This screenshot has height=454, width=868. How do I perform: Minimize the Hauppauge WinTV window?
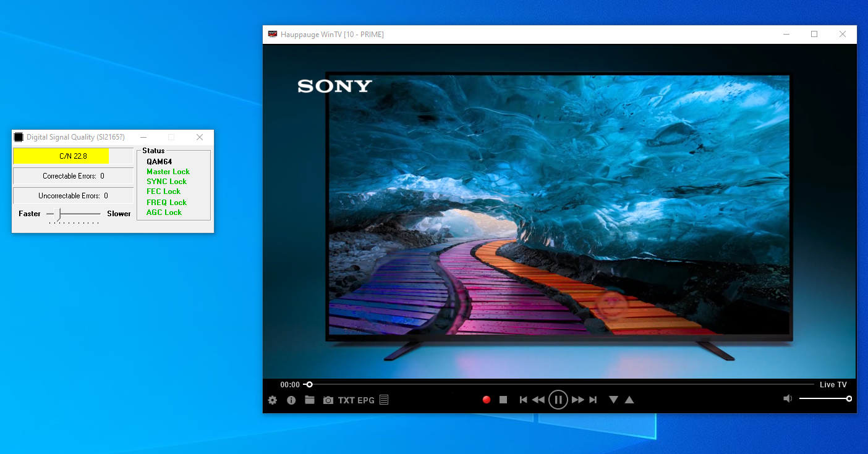tap(786, 35)
